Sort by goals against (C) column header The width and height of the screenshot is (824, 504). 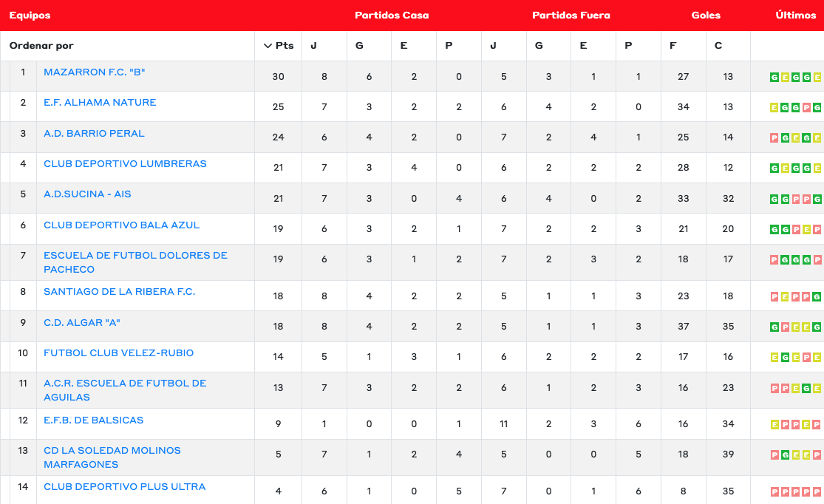pyautogui.click(x=718, y=46)
